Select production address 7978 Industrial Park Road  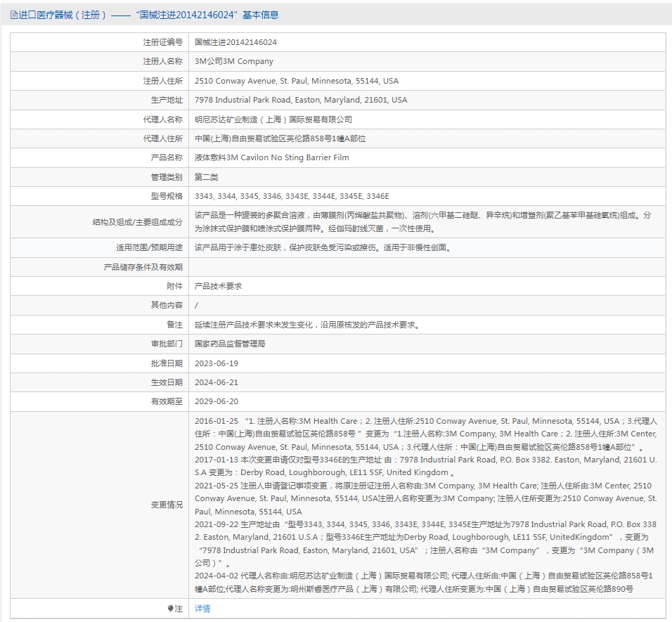click(x=301, y=100)
